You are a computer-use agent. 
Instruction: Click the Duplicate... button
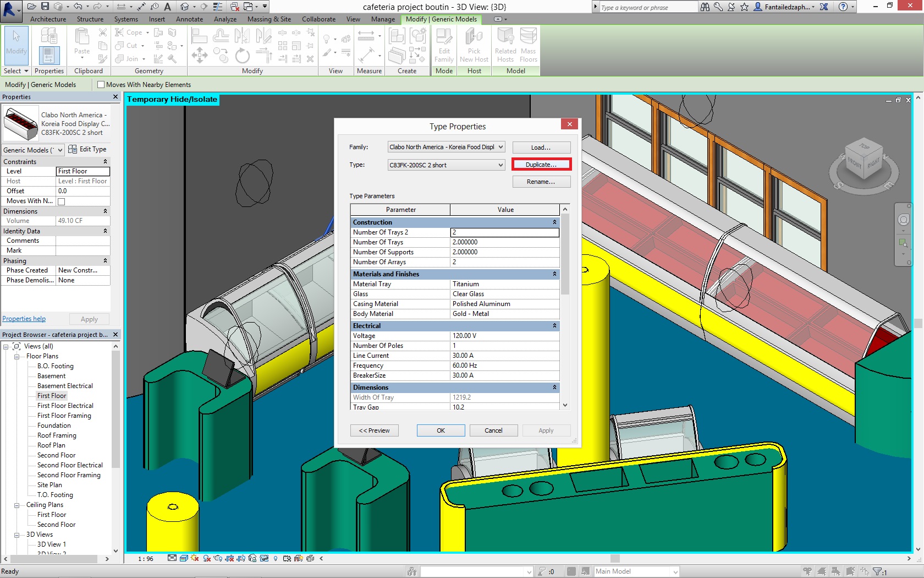[x=541, y=165]
